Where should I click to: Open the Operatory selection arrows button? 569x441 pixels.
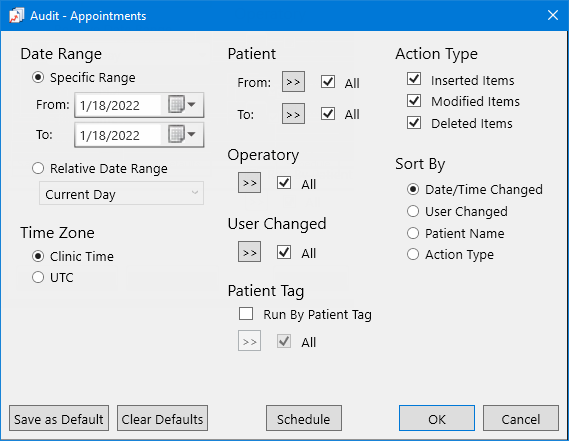[x=249, y=182]
